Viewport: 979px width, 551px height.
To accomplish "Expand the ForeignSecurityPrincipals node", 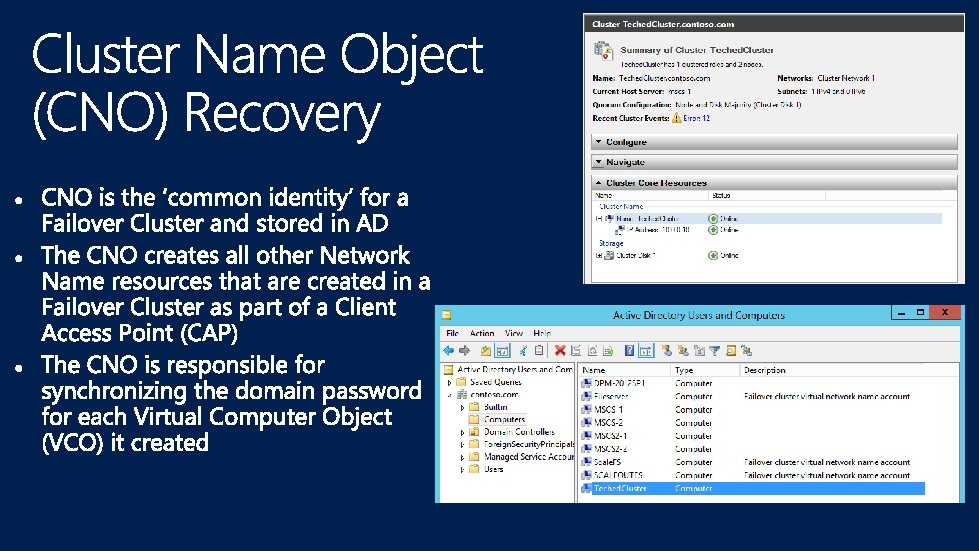I will [462, 444].
